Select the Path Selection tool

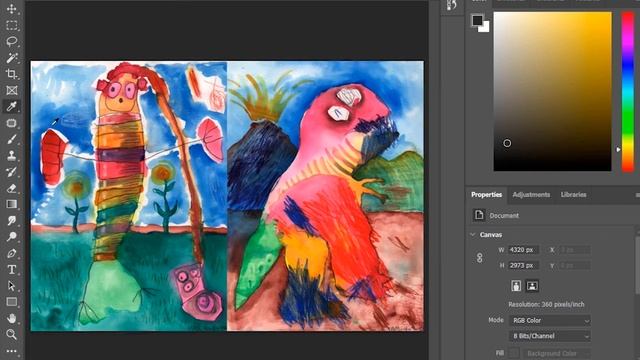(11, 286)
